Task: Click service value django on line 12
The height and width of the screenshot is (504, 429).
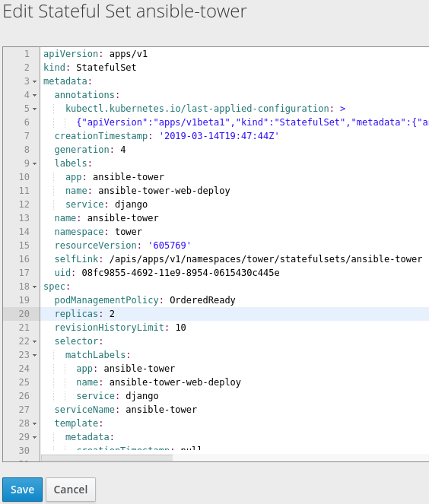Action: pyautogui.click(x=131, y=204)
